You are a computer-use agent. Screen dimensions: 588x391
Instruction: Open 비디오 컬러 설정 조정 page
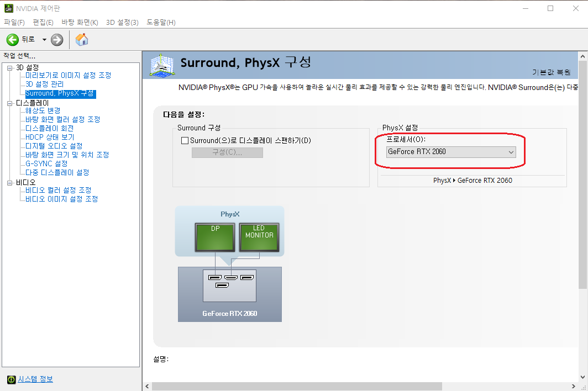pos(58,190)
